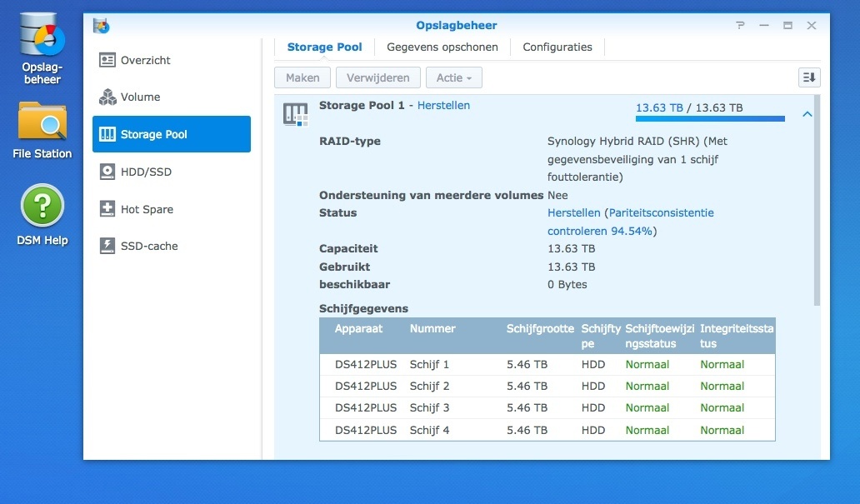Click the Gebruikt label
Screen dimensions: 860x504
(x=344, y=267)
